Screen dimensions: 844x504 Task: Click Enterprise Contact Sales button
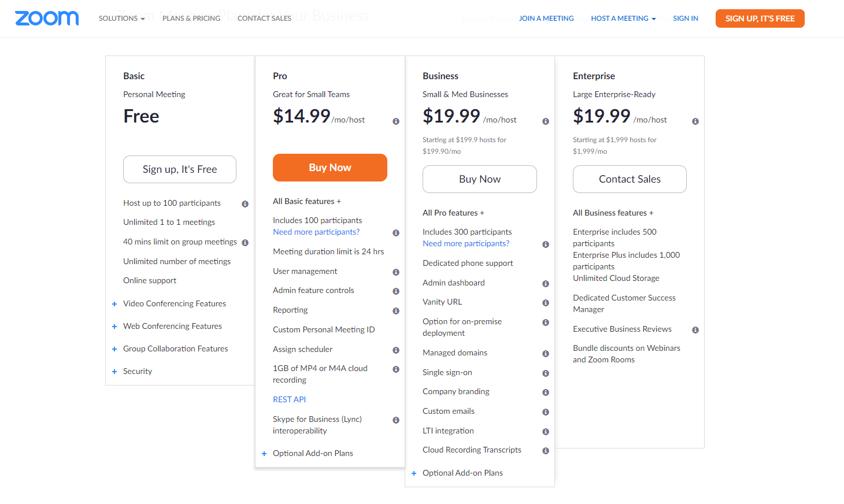630,179
